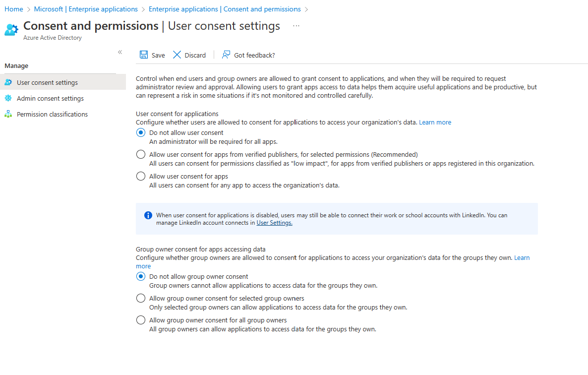This screenshot has height=375, width=588.
Task: Click the Admin consent settings gear icon
Action: click(7, 98)
